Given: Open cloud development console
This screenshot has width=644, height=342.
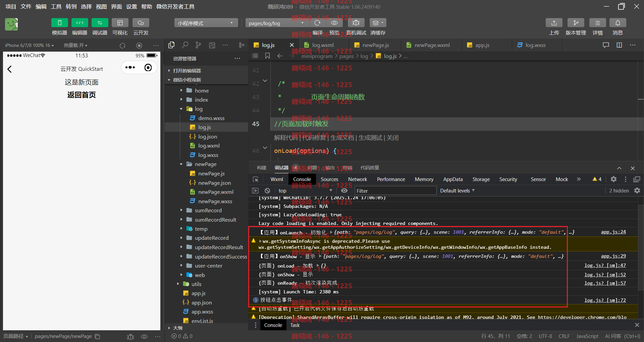Looking at the screenshot, I should pyautogui.click(x=141, y=23).
